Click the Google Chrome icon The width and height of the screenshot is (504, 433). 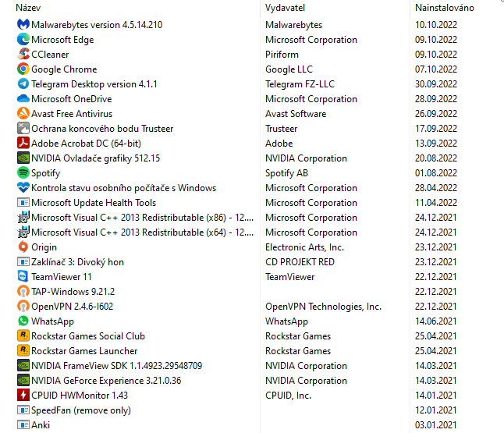(23, 69)
